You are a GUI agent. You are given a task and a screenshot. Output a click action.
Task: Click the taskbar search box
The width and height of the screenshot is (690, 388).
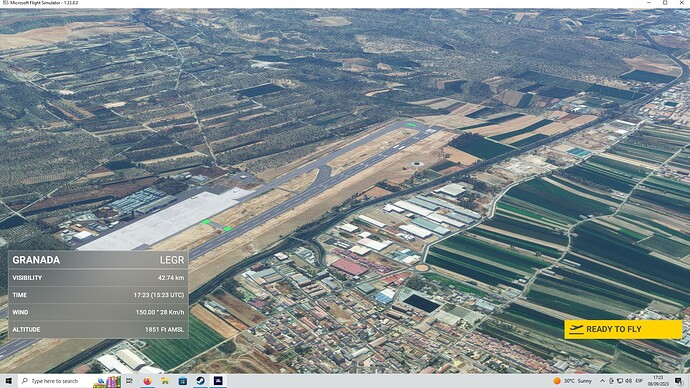pyautogui.click(x=55, y=381)
